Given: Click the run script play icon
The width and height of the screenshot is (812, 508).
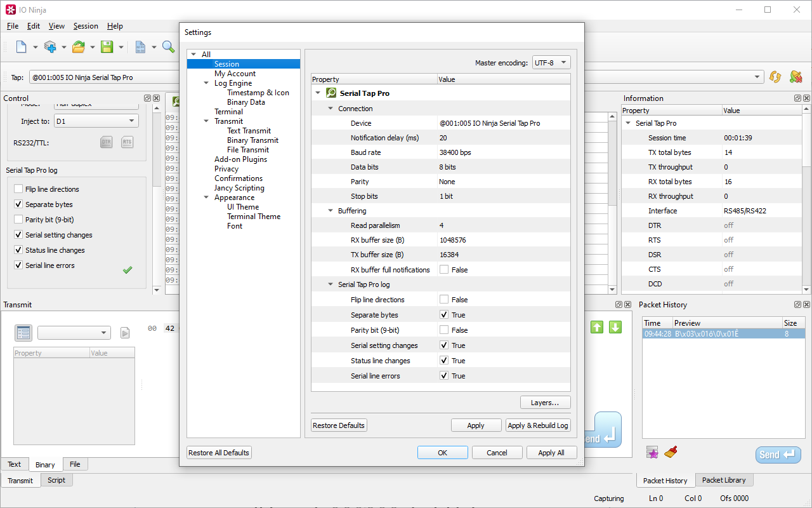Looking at the screenshot, I should (x=125, y=333).
